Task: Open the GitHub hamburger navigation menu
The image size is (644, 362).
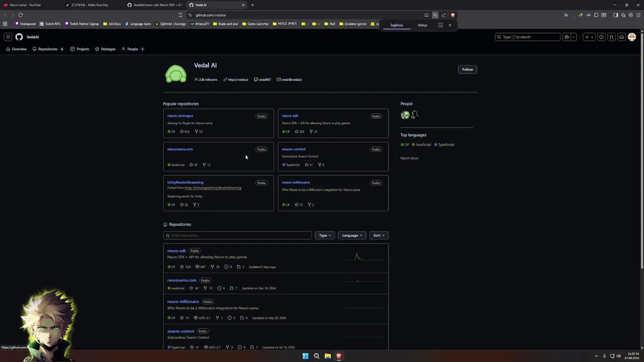Action: tap(8, 37)
